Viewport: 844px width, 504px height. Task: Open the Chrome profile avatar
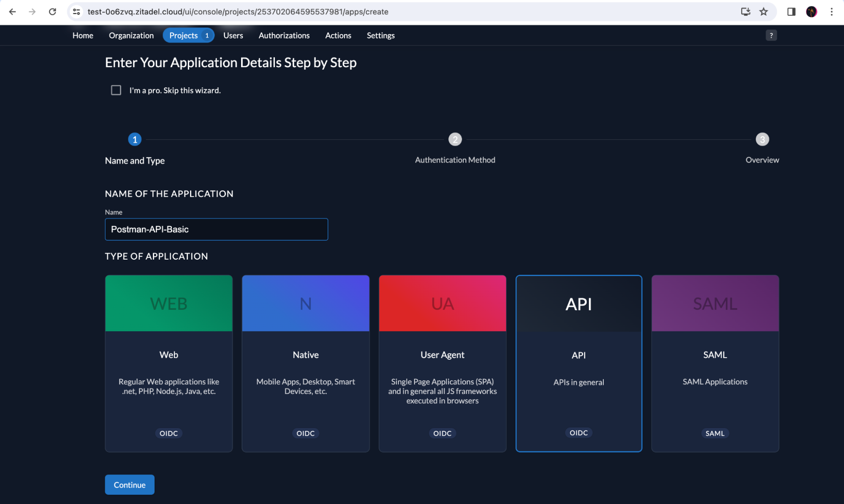click(x=811, y=12)
